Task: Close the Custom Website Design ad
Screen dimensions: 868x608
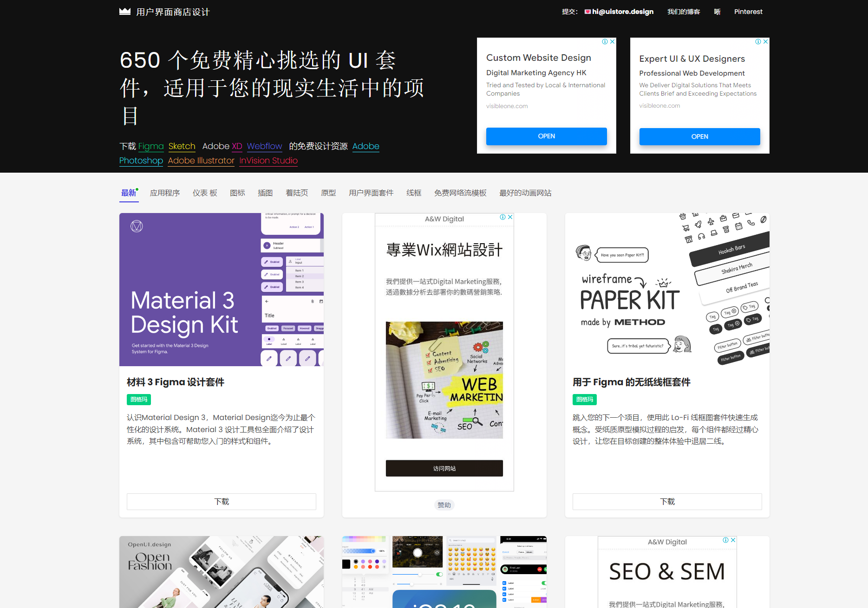Action: click(x=612, y=42)
